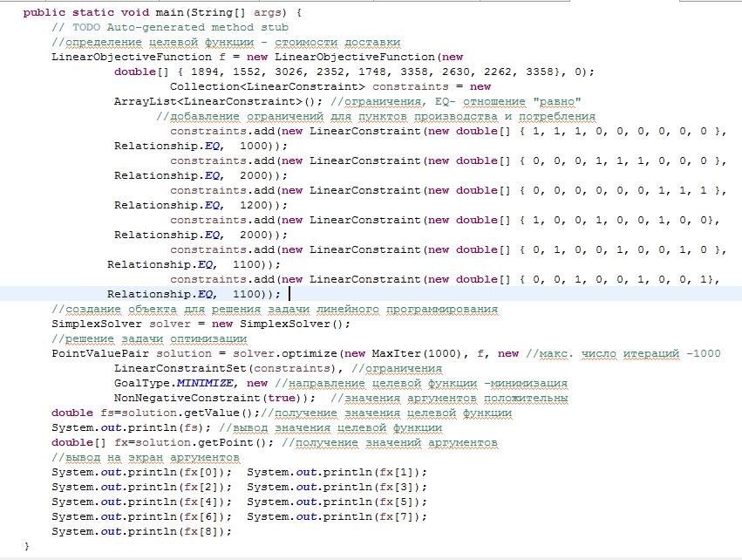
Task: Click 'GoalType.MINIMIZE' constant
Action: click(174, 384)
